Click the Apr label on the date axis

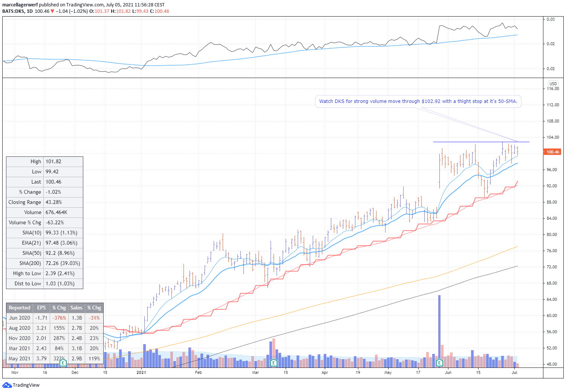[x=325, y=373]
